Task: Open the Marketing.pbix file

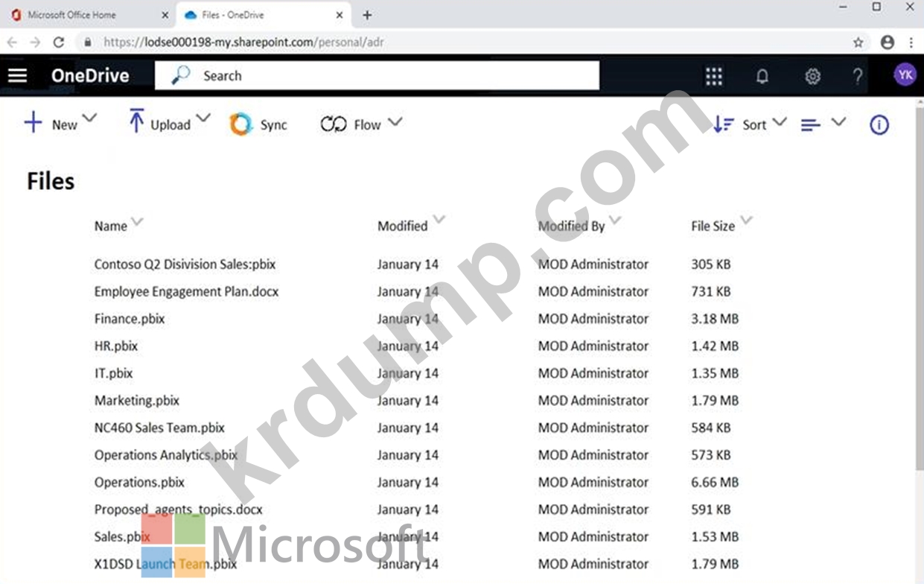Action: [137, 401]
